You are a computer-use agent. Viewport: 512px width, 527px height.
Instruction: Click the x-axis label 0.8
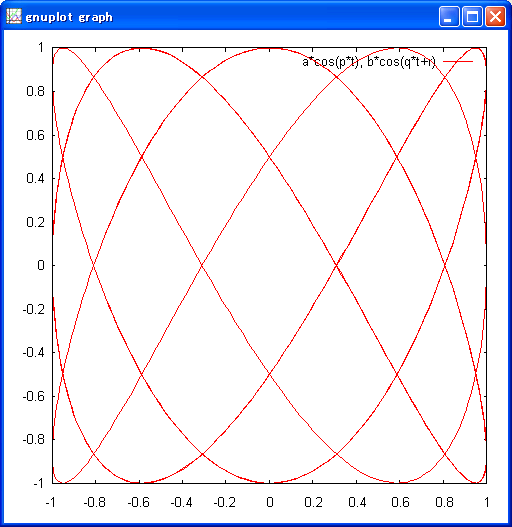[x=444, y=502]
